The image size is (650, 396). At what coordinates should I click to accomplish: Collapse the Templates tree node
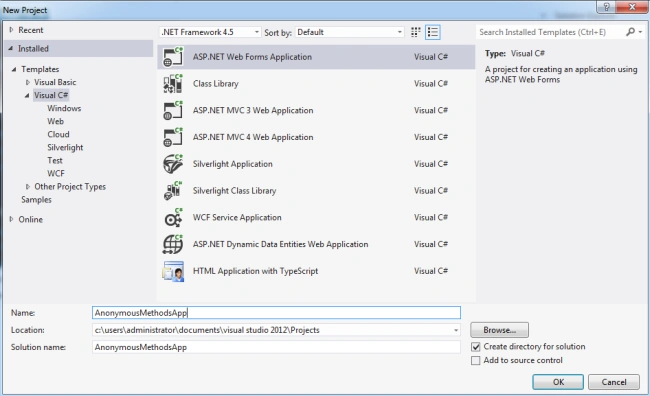point(14,69)
